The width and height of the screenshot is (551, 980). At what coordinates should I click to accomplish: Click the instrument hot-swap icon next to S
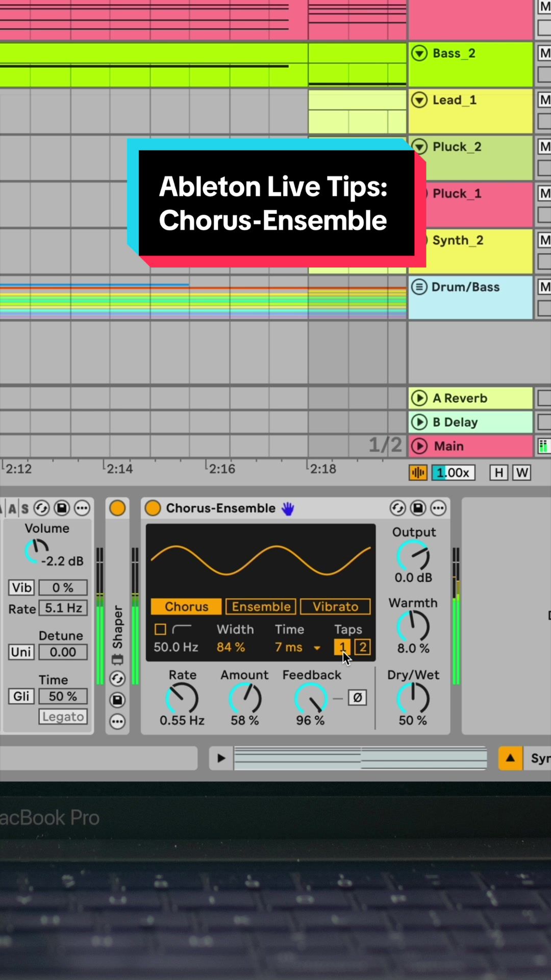pyautogui.click(x=41, y=508)
